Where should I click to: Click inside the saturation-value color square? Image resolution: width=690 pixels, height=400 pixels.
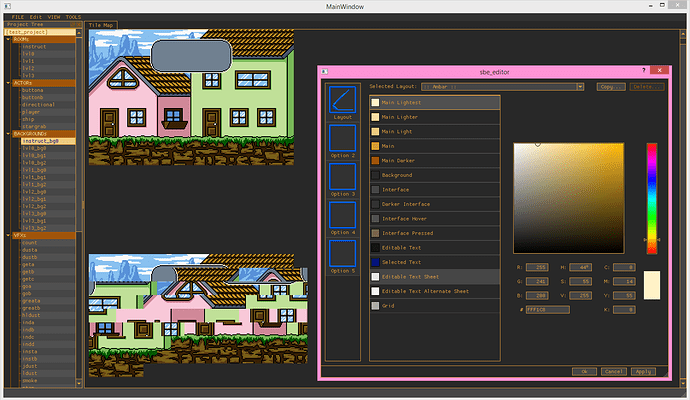(569, 198)
